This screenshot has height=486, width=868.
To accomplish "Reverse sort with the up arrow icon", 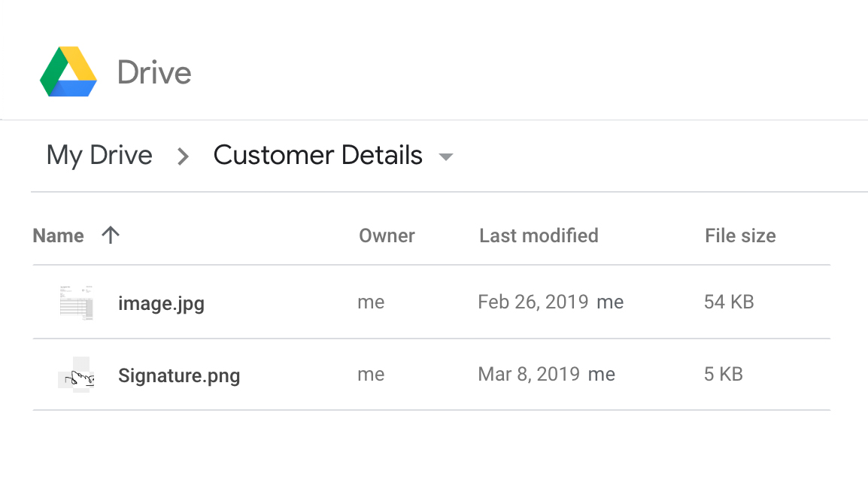I will [111, 235].
